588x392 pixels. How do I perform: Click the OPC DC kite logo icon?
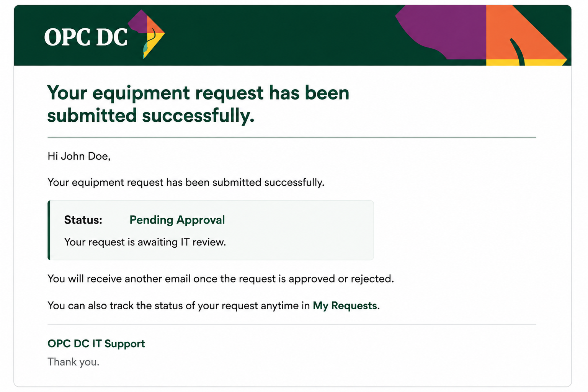pos(147,34)
